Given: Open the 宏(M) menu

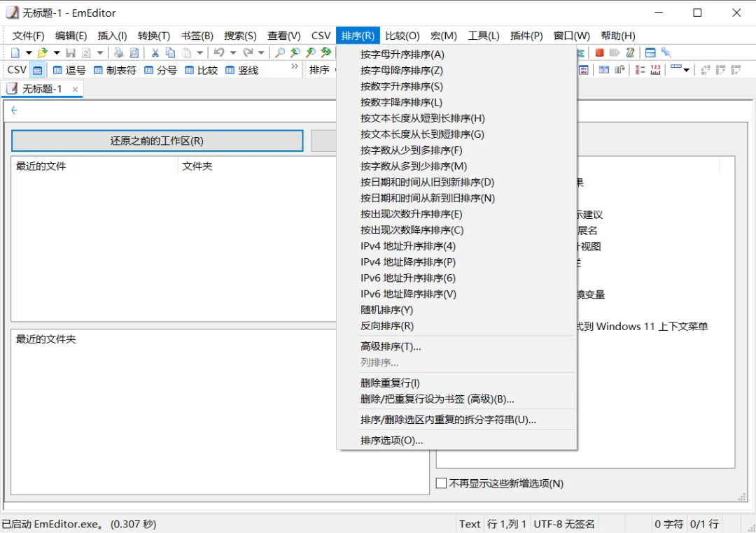Looking at the screenshot, I should pos(444,36).
